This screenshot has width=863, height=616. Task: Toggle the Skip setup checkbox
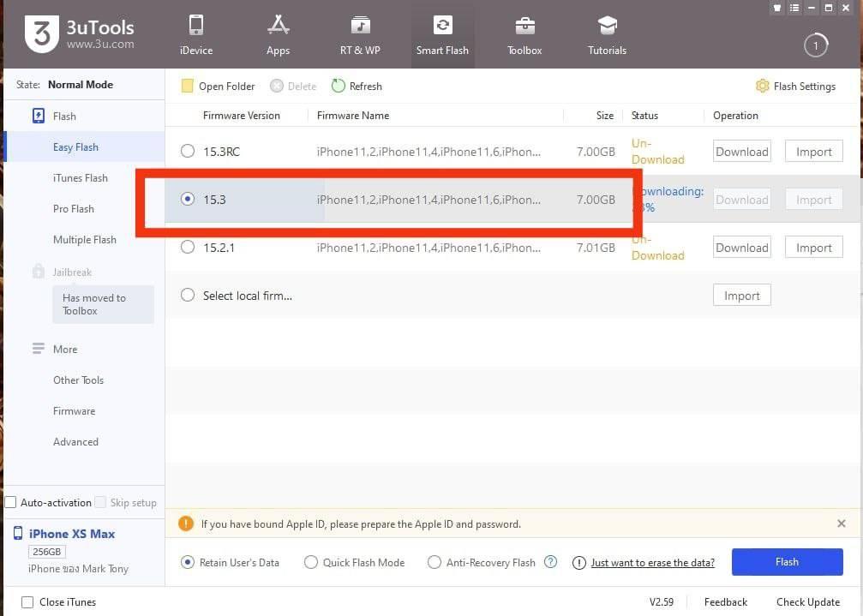(x=100, y=502)
